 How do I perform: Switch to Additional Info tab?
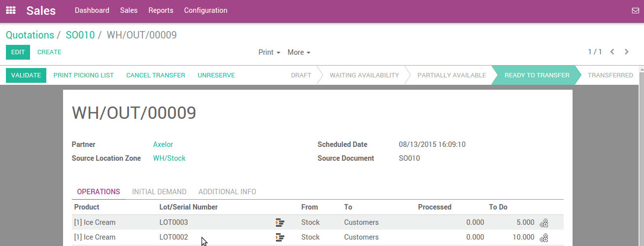point(227,192)
